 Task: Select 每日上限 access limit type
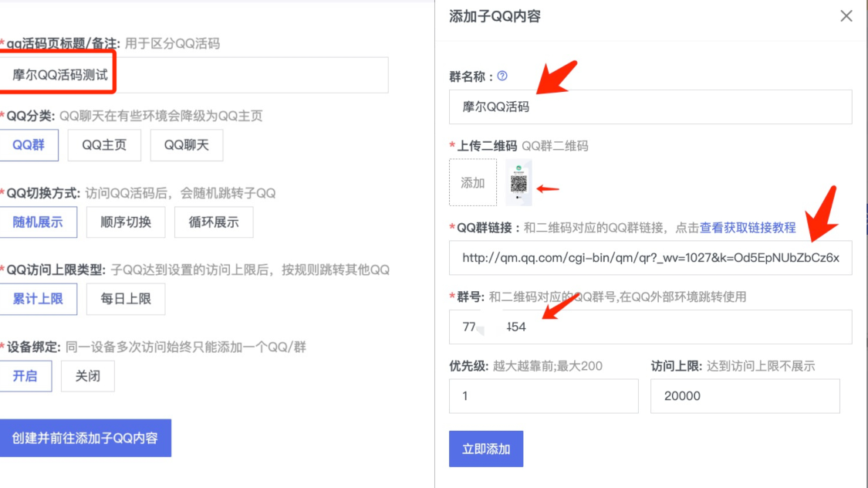(x=125, y=299)
